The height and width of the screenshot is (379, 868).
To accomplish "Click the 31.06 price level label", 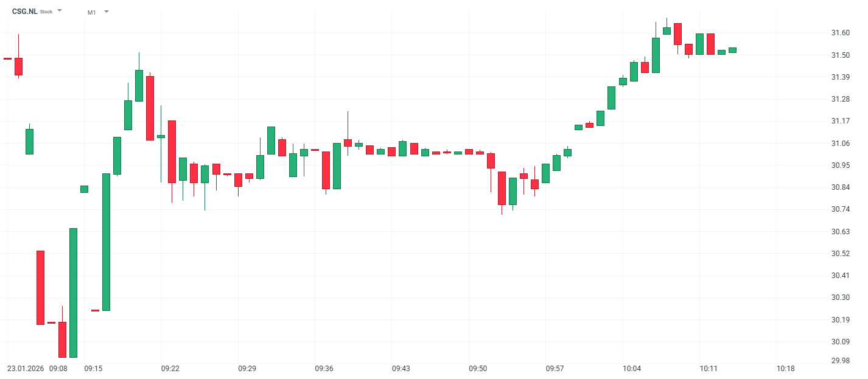I will 839,144.
